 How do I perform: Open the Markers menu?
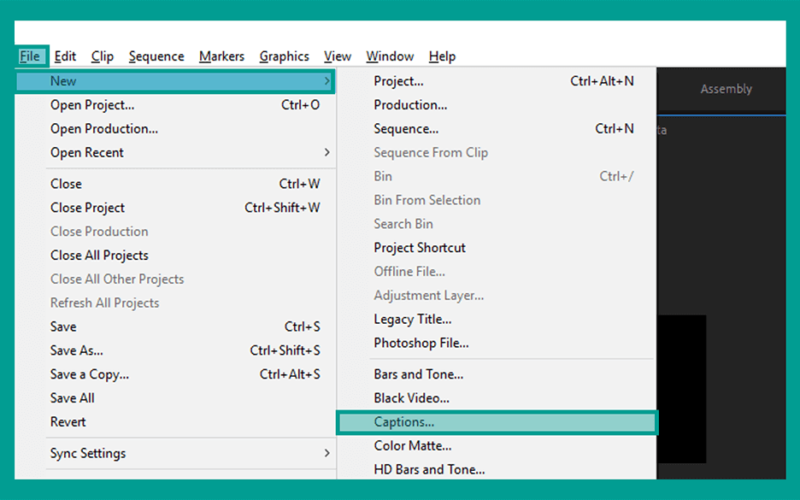pyautogui.click(x=221, y=56)
